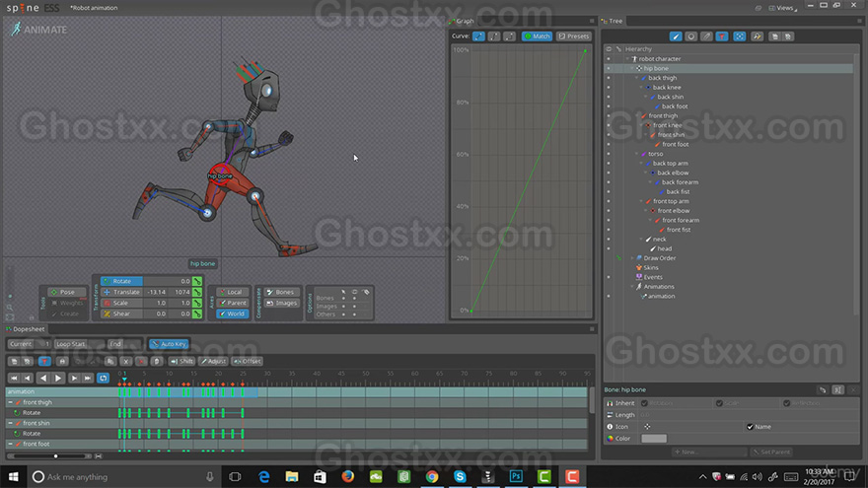
Task: Collapse the back thigh tree node
Action: [636, 78]
